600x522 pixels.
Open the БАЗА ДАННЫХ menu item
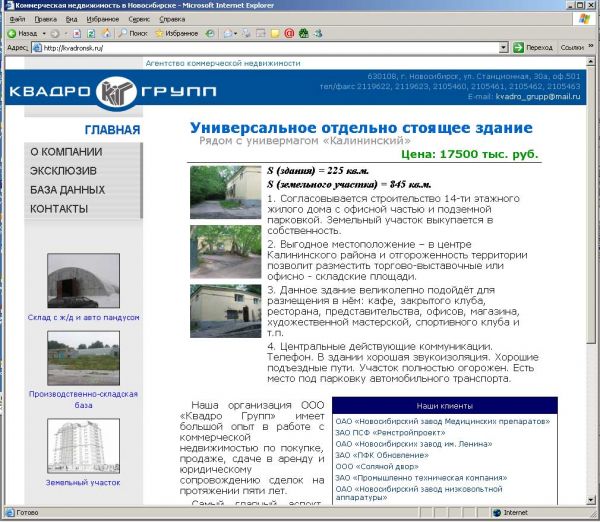tap(67, 190)
